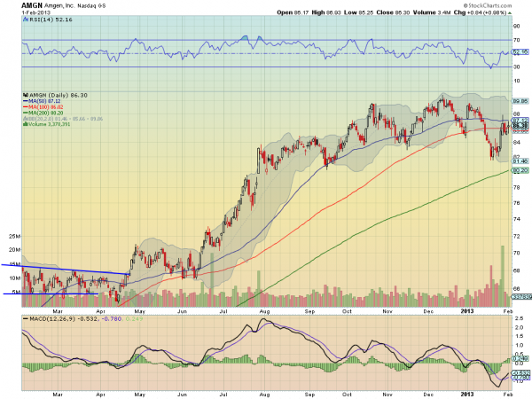Click the MACD axis label 2.5
This screenshot has width=532, height=399.
tap(519, 318)
